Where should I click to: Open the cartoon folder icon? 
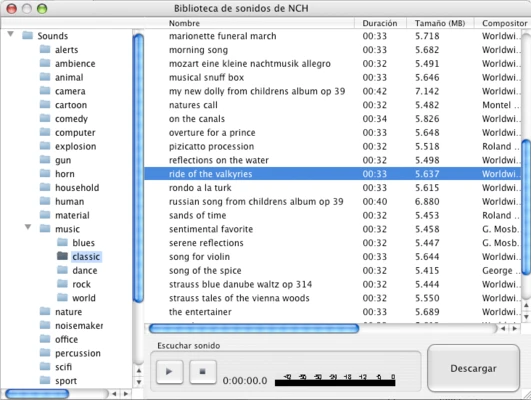click(x=45, y=104)
